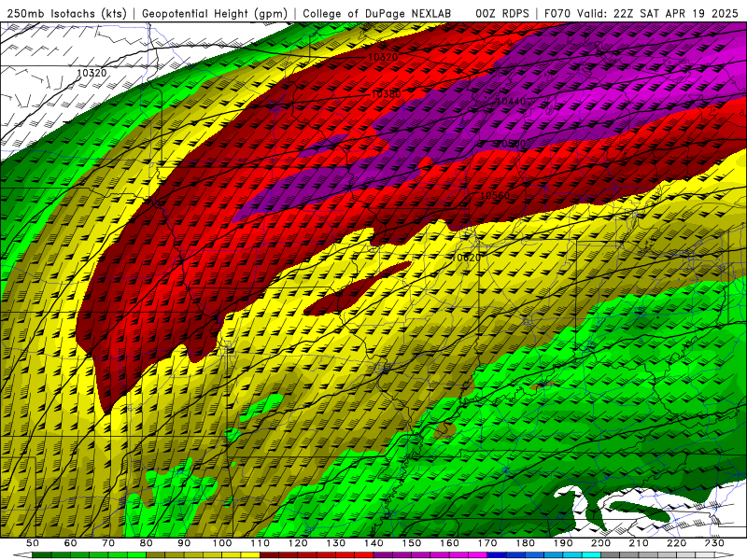747x560 pixels.
Task: Click the 60 value on the color scale
Action: 70,543
